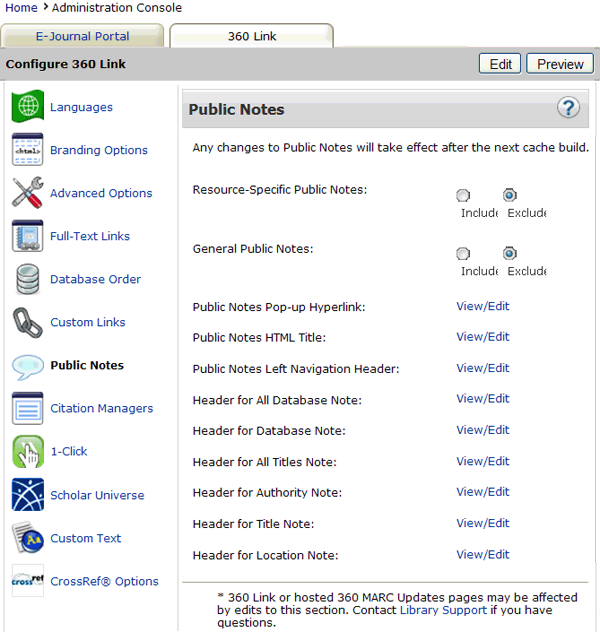Select the bold Public Notes sidebar label
600x632 pixels.
point(87,365)
